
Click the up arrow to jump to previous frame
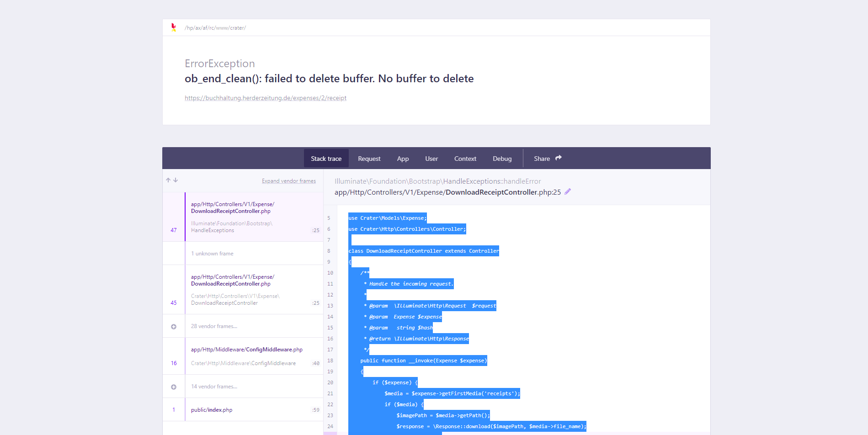point(168,180)
